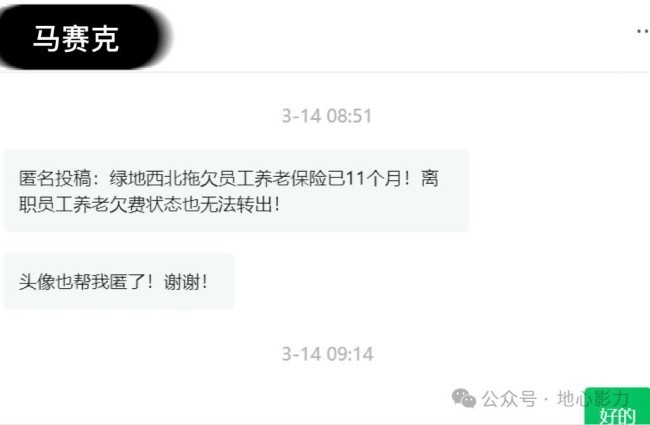Image resolution: width=650 pixels, height=425 pixels.
Task: Select the 头像也帮我匿了 message bubble
Action: [x=119, y=281]
